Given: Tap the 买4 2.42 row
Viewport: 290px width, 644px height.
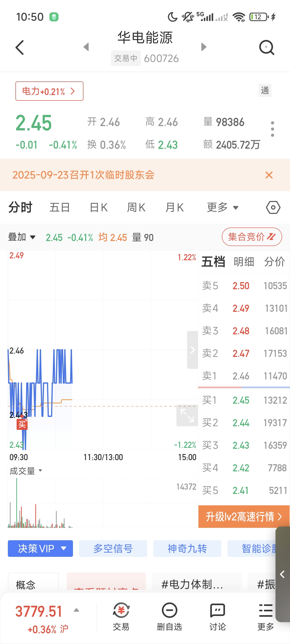Looking at the screenshot, I should 244,468.
